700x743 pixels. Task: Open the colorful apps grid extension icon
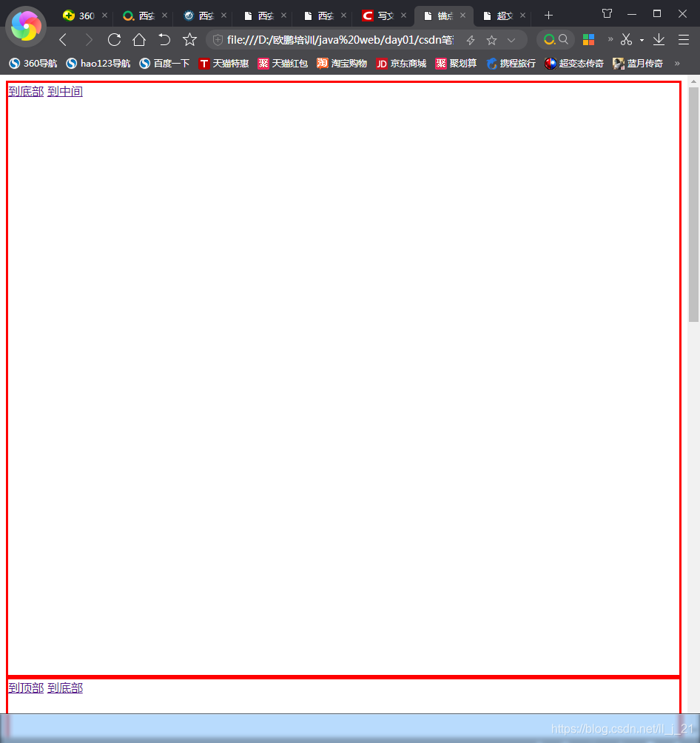[x=588, y=40]
